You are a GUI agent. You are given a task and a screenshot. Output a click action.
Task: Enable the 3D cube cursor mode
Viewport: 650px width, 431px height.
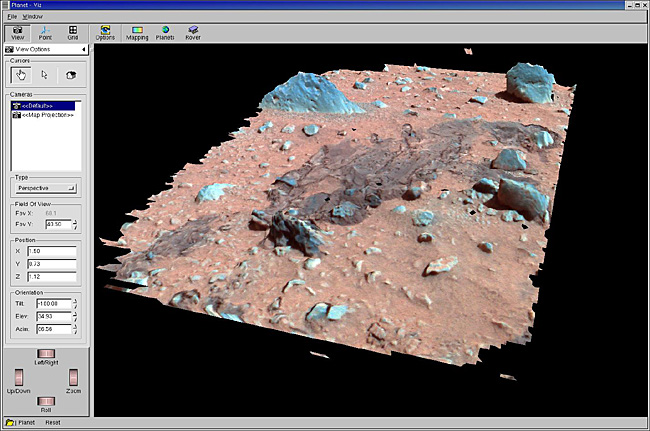70,75
